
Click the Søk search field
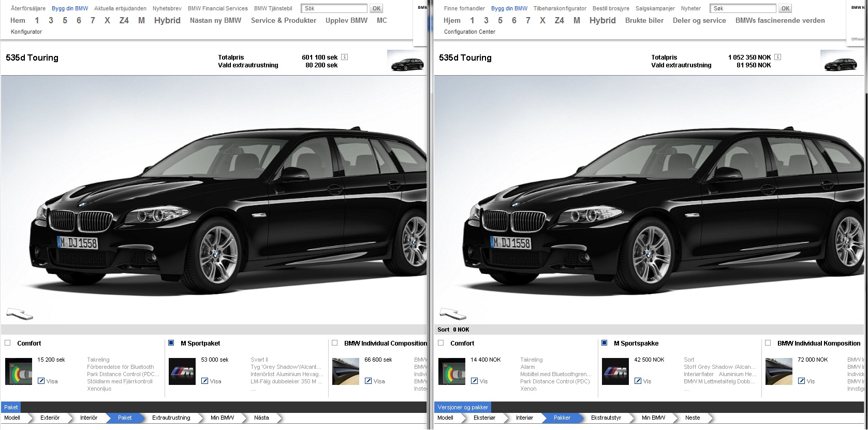[743, 8]
